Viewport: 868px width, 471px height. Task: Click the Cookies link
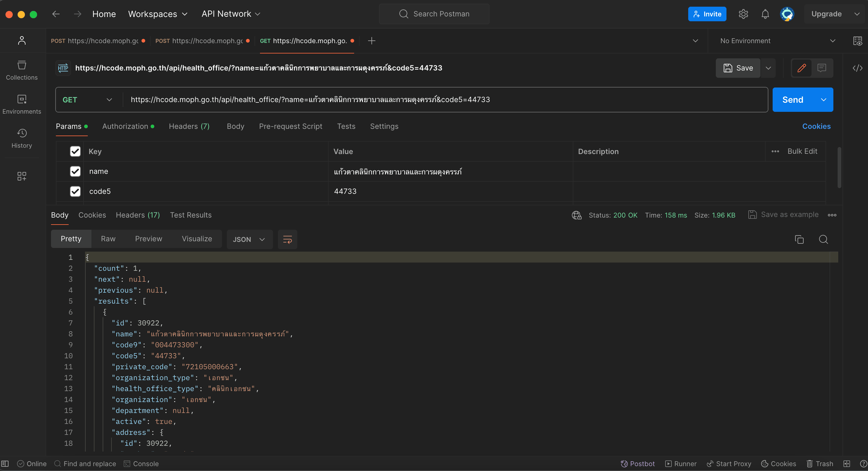[x=816, y=126]
